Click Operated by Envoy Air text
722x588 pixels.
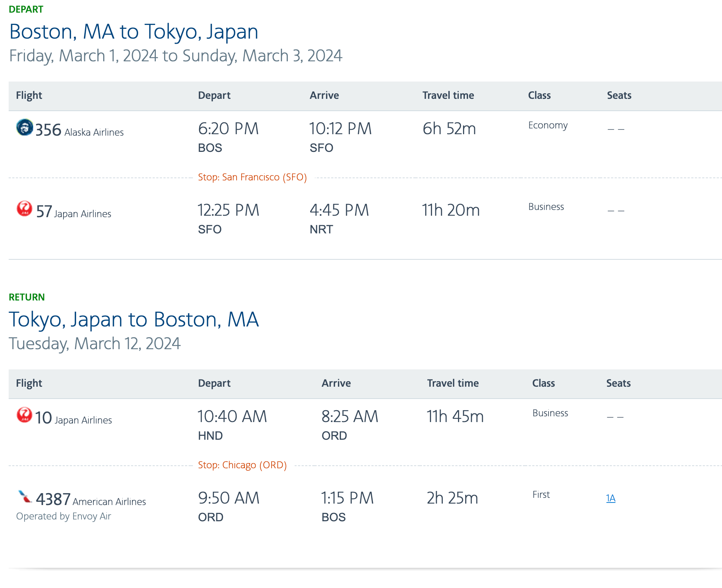tap(63, 516)
